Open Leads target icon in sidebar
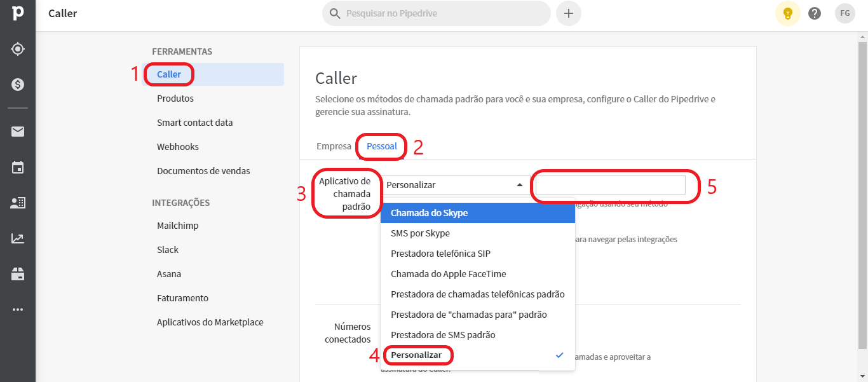Viewport: 868px width, 382px height. pyautogui.click(x=18, y=49)
